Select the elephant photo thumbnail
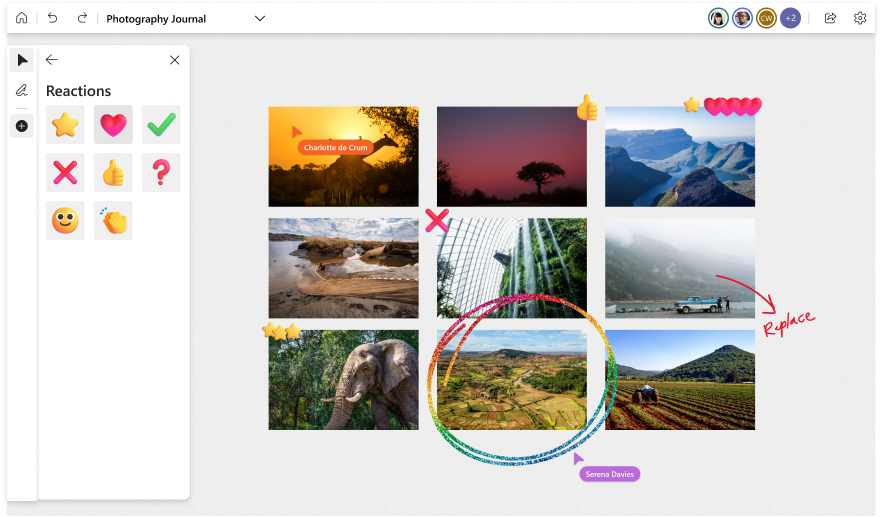The height and width of the screenshot is (517, 881). pyautogui.click(x=343, y=380)
